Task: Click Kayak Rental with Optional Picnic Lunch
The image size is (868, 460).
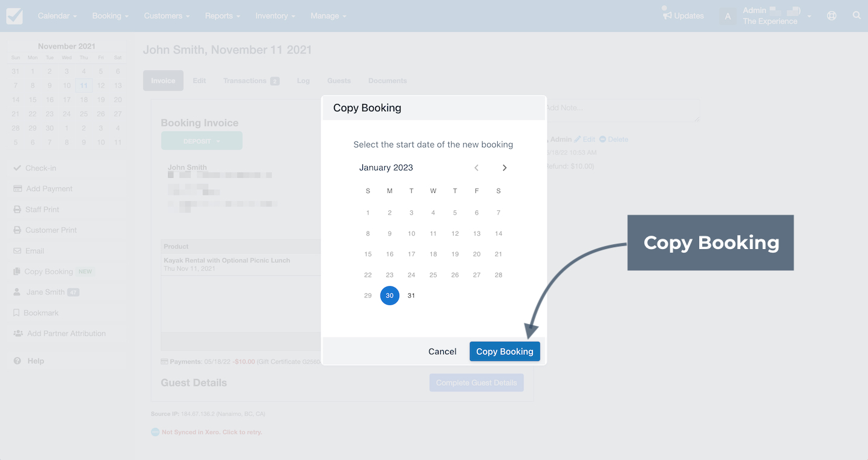Action: (x=227, y=261)
